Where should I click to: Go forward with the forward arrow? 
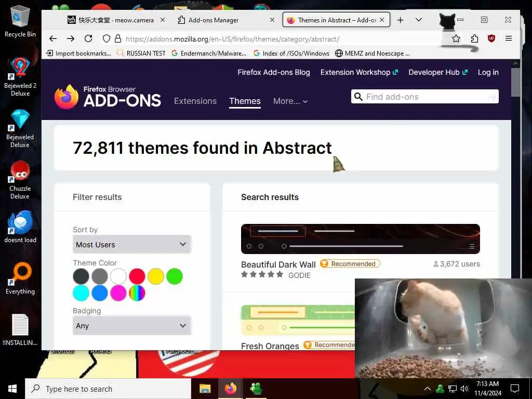click(71, 38)
